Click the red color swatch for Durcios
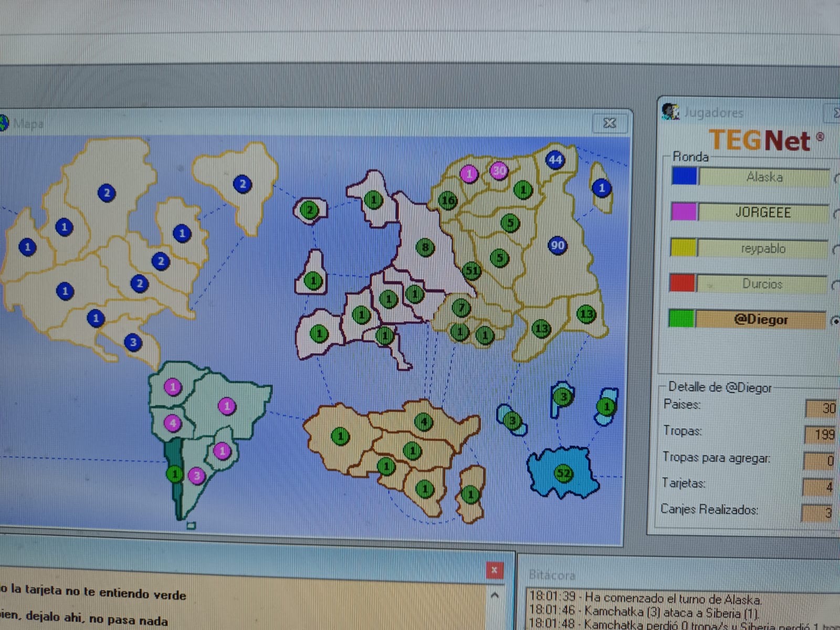This screenshot has width=840, height=630. [682, 282]
